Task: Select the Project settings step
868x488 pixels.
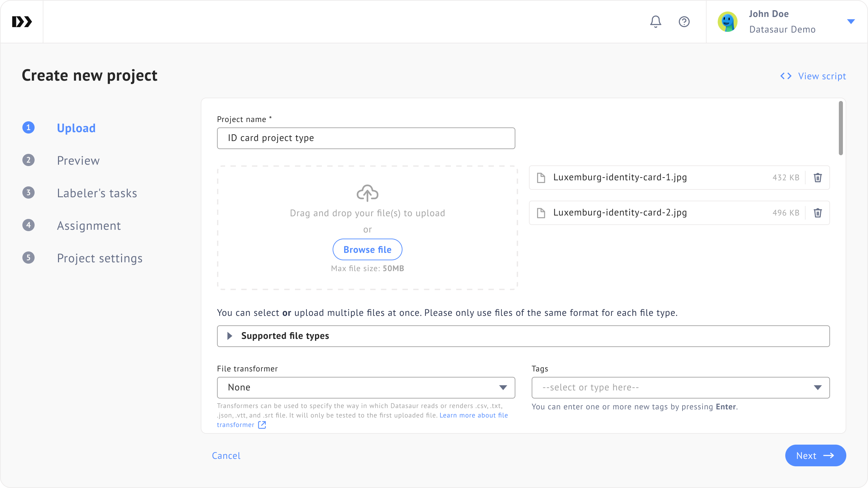Action: 99,258
